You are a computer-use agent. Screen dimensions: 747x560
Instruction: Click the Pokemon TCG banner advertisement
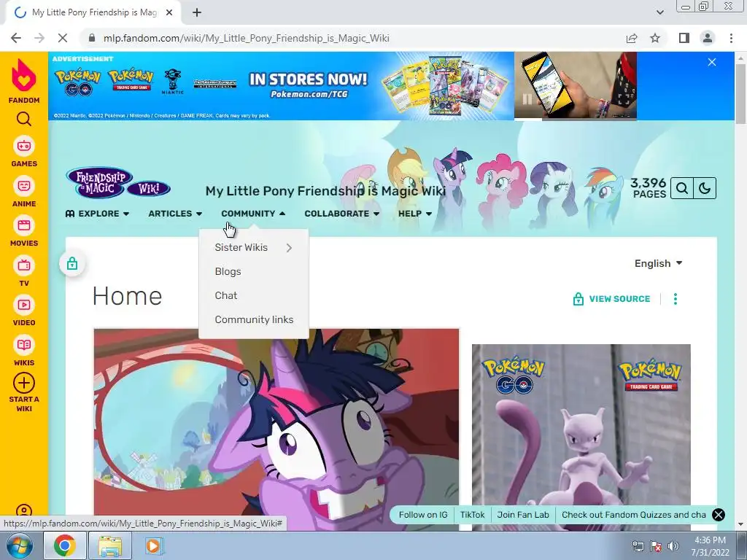tap(281, 86)
